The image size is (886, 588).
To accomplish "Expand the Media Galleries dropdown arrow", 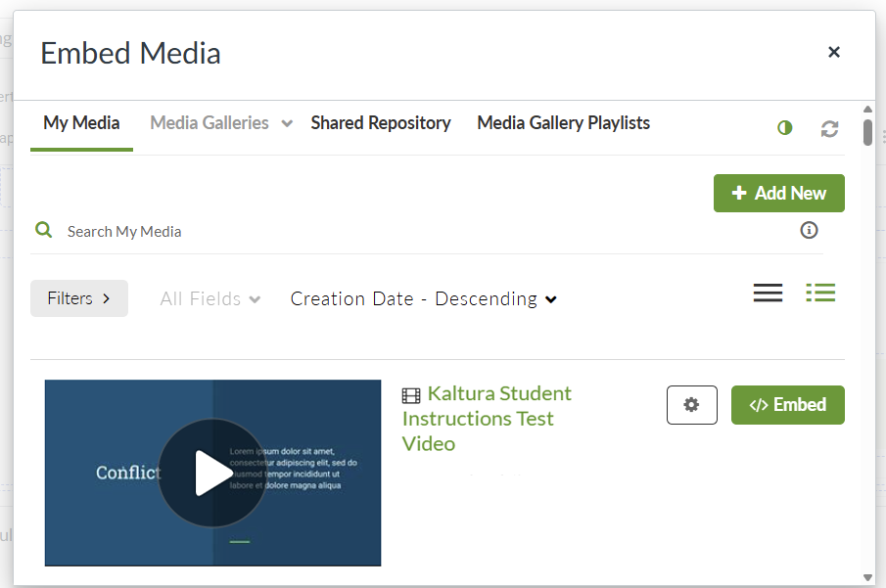I will [x=287, y=124].
